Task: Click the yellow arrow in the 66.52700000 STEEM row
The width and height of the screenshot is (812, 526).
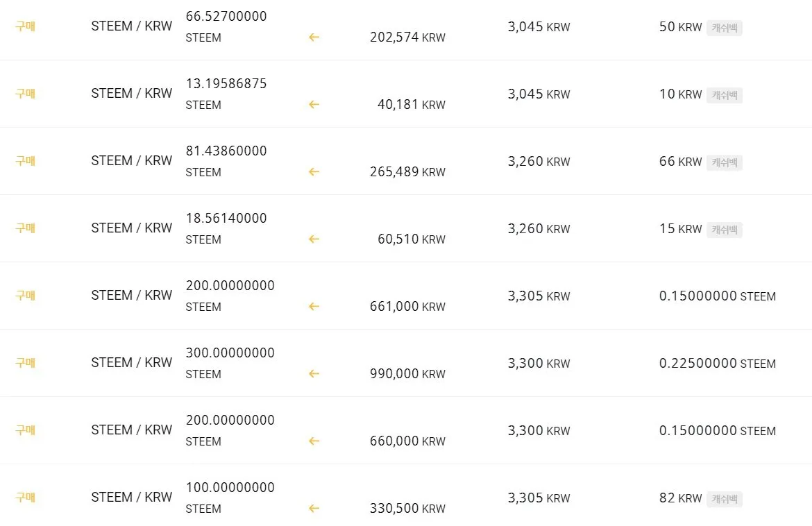Action: pos(314,37)
